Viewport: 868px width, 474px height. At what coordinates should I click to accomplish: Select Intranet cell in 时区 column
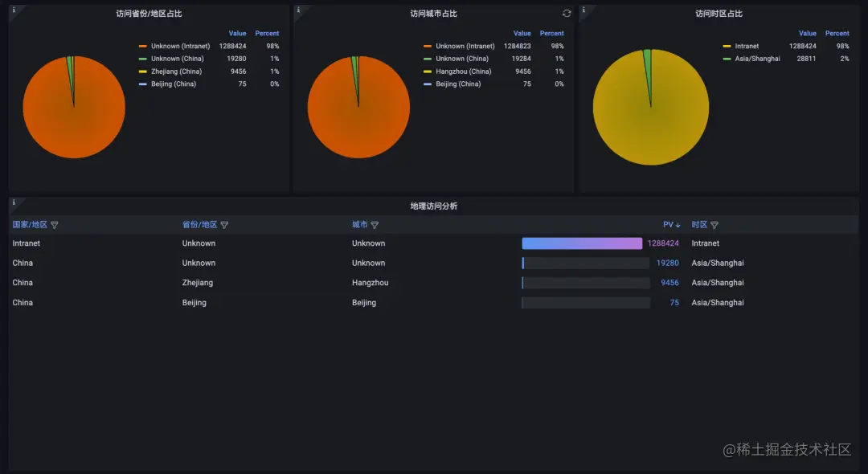coord(706,243)
